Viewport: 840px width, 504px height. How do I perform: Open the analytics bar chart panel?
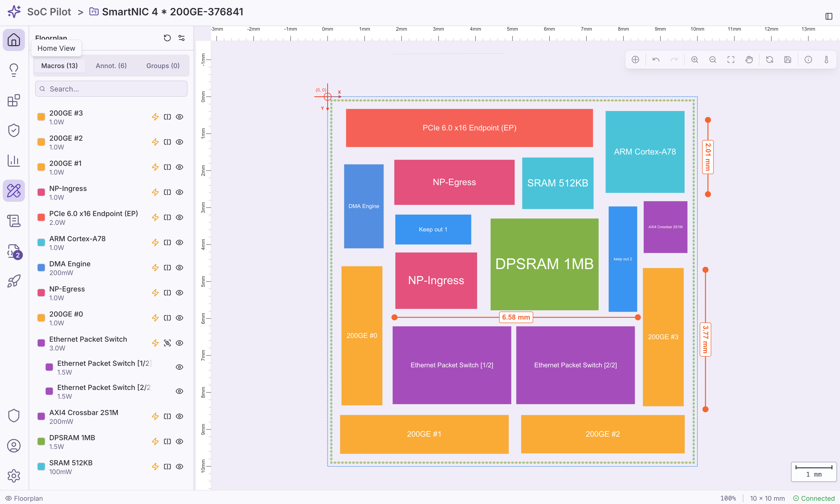(x=14, y=161)
